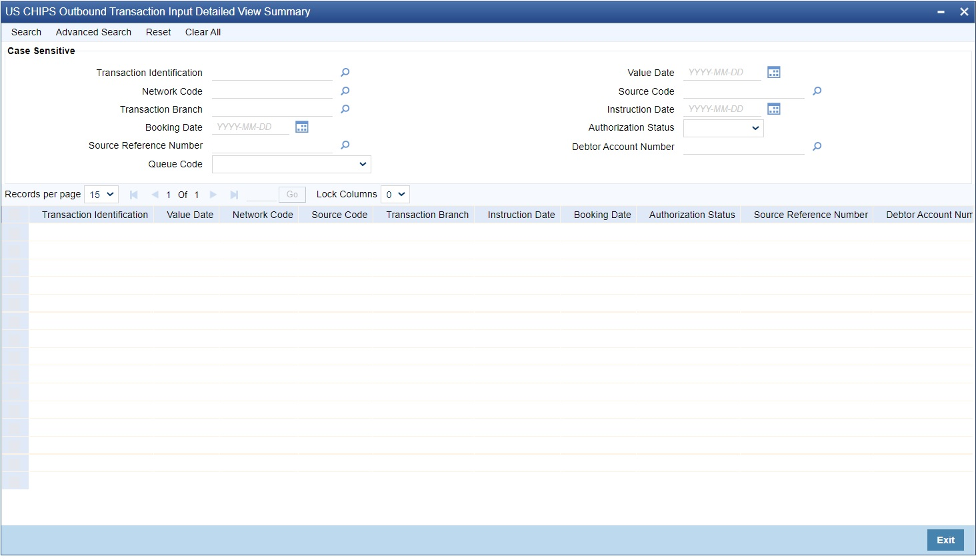This screenshot has height=560, width=980.
Task: Click Transaction Branch lookup magnifier
Action: tap(345, 109)
